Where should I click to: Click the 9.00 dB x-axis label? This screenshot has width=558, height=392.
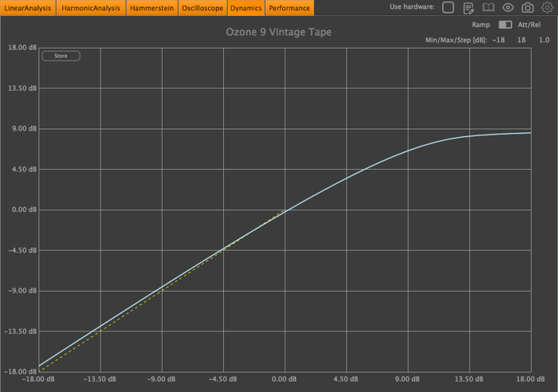407,379
